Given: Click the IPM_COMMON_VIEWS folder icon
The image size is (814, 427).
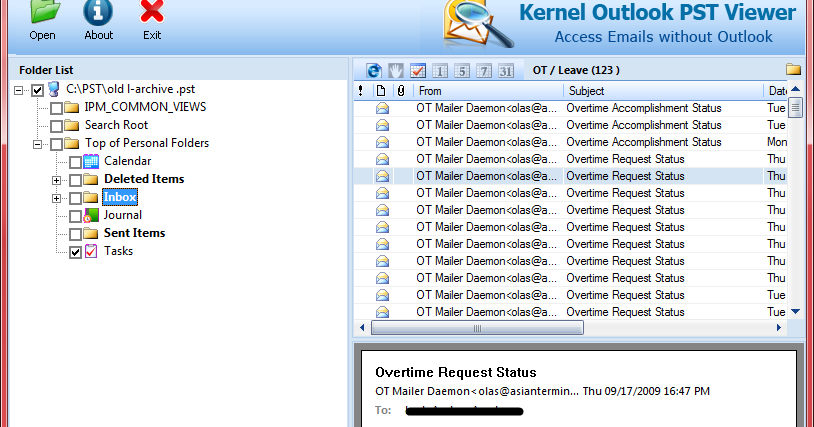Looking at the screenshot, I should 72,107.
